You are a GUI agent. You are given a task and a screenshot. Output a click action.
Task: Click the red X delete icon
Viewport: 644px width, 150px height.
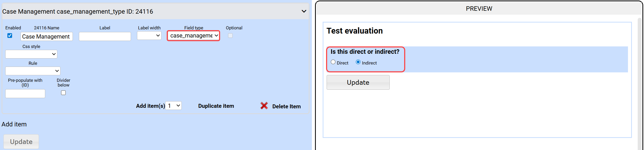(x=264, y=106)
